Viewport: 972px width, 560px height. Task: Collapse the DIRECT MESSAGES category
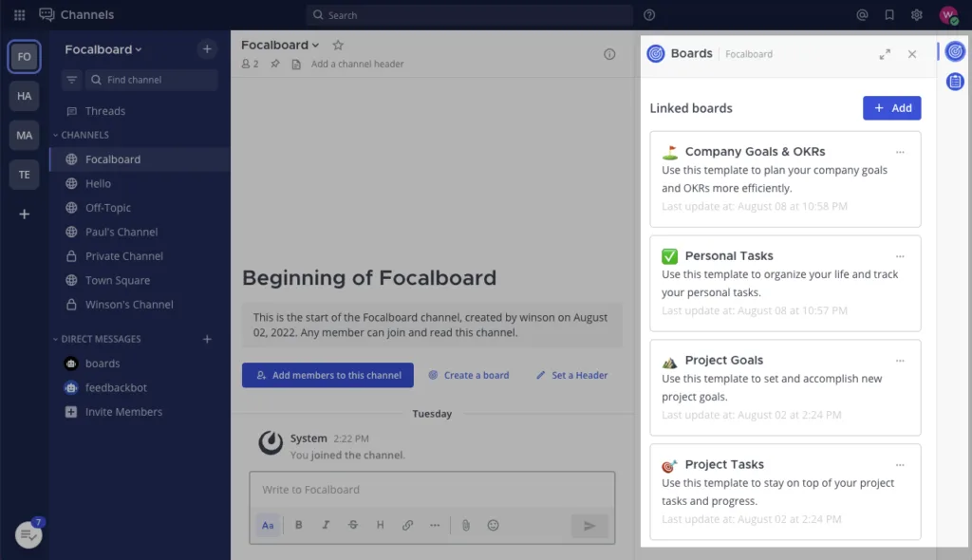click(x=98, y=339)
